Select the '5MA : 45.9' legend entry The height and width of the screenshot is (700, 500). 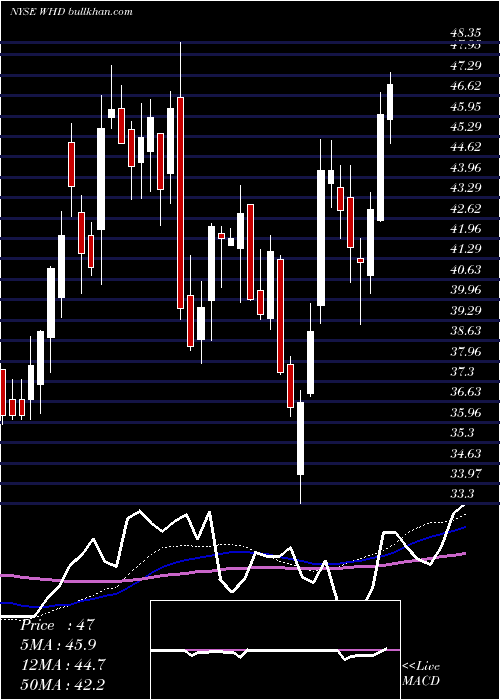58,645
